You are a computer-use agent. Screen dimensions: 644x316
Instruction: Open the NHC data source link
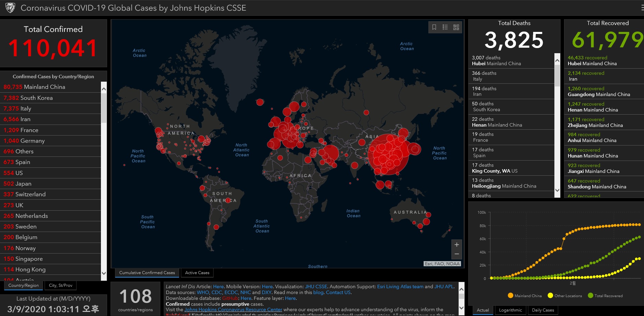245,292
